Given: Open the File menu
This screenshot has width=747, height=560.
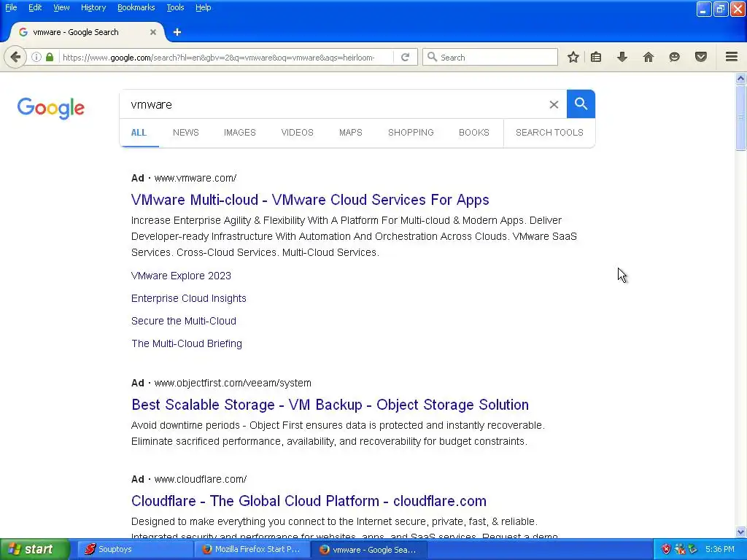Looking at the screenshot, I should 11,7.
